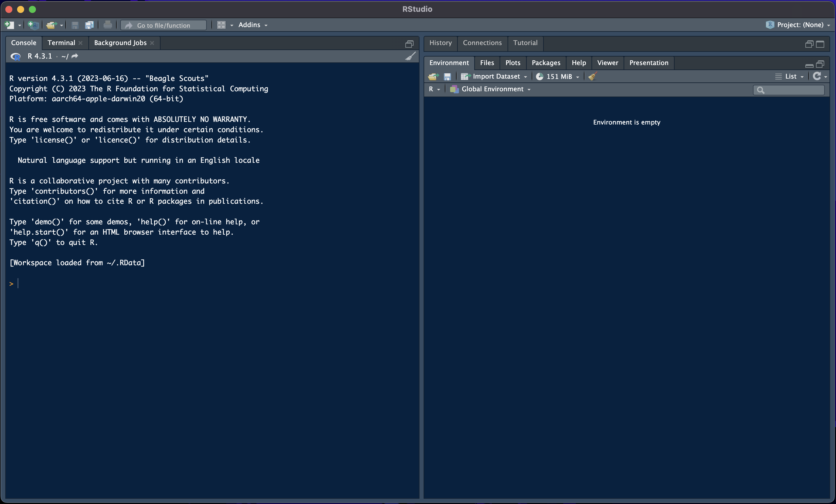Switch to the Packages tab

pos(546,63)
